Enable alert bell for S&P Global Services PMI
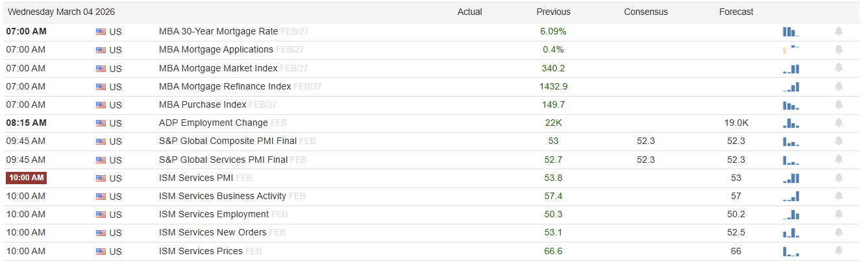The width and height of the screenshot is (868, 262). tap(839, 160)
